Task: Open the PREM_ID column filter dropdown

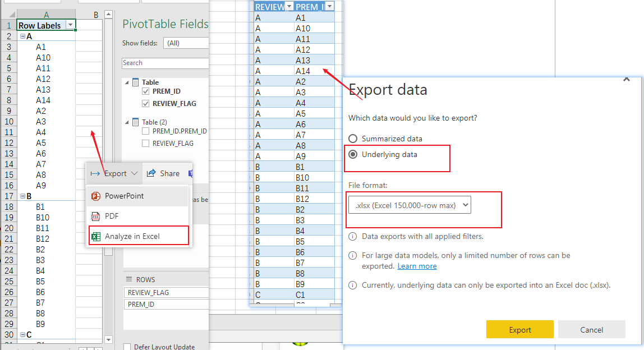Action: click(329, 7)
